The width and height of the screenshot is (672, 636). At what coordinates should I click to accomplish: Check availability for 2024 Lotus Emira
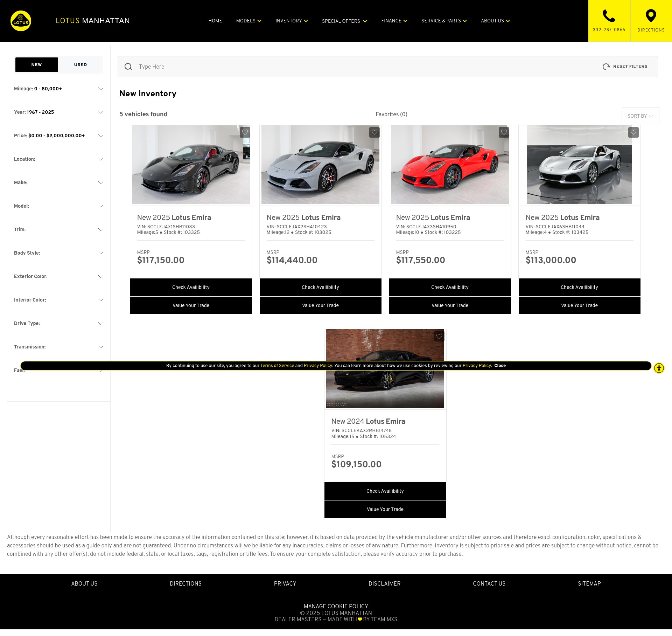tap(385, 491)
